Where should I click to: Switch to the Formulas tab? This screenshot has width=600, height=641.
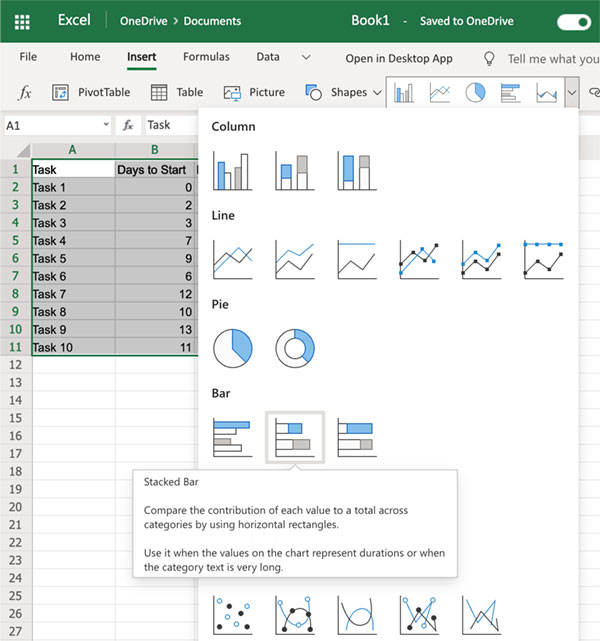[206, 57]
